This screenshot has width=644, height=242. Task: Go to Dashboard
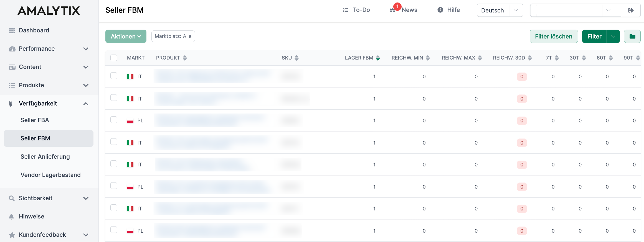(34, 30)
